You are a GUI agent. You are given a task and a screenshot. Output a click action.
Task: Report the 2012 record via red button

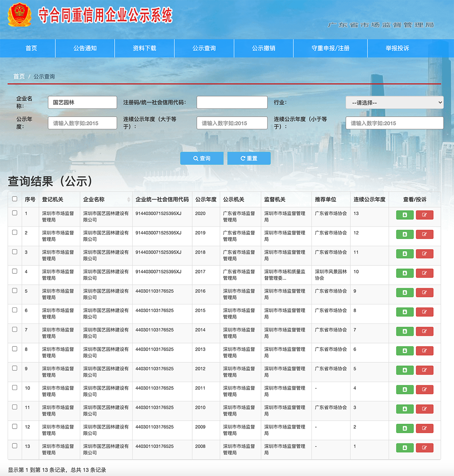tap(424, 370)
